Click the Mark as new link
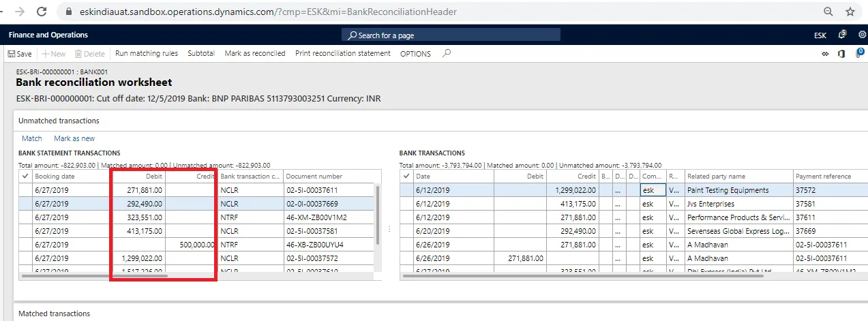Screen dimensions: 868x321 tap(74, 138)
